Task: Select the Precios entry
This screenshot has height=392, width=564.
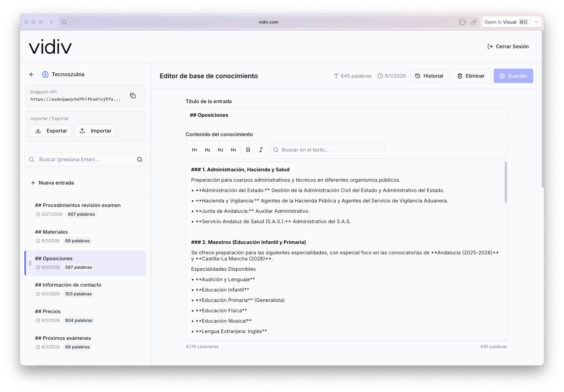Action: coord(48,311)
